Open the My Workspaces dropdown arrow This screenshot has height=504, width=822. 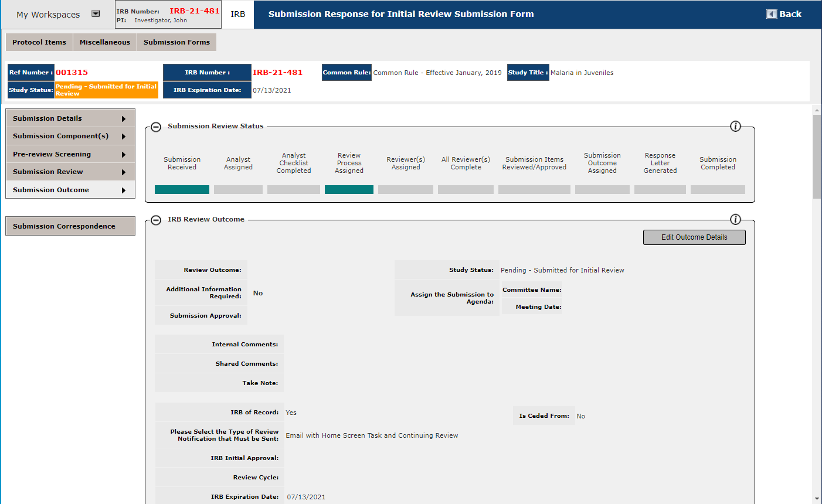point(96,14)
